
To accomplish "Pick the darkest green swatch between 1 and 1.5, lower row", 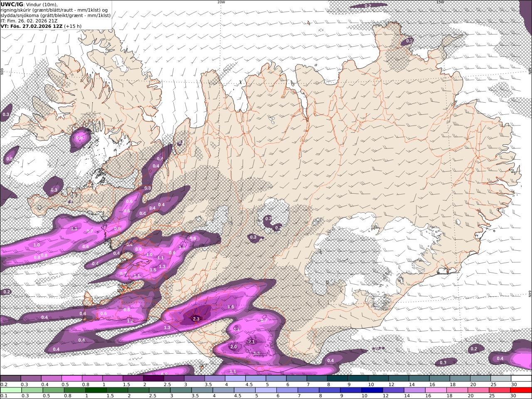I will click(x=96, y=390).
